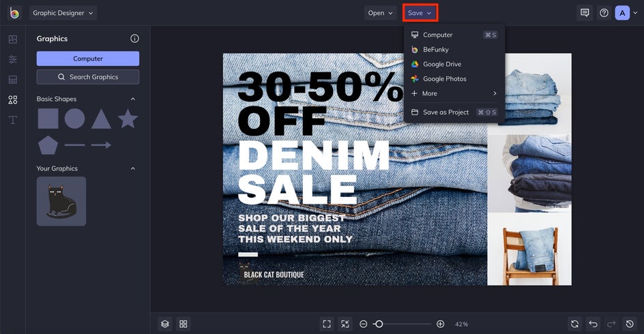The width and height of the screenshot is (644, 334).
Task: Click the BeFunky logo icon
Action: click(x=14, y=13)
